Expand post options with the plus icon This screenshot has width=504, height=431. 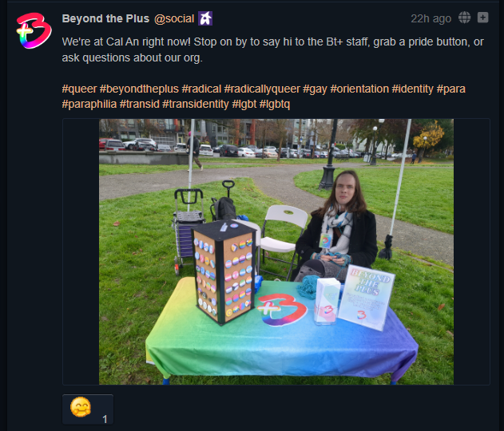[482, 18]
